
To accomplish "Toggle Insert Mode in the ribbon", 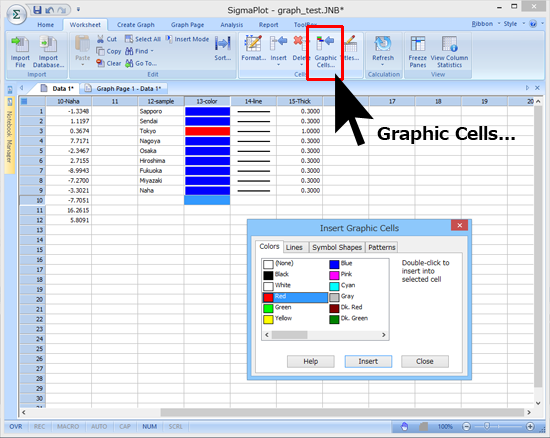I will [x=187, y=39].
